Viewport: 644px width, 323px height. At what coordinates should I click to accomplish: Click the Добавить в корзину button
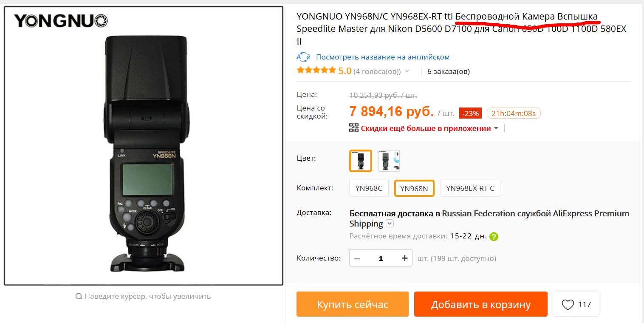481,304
